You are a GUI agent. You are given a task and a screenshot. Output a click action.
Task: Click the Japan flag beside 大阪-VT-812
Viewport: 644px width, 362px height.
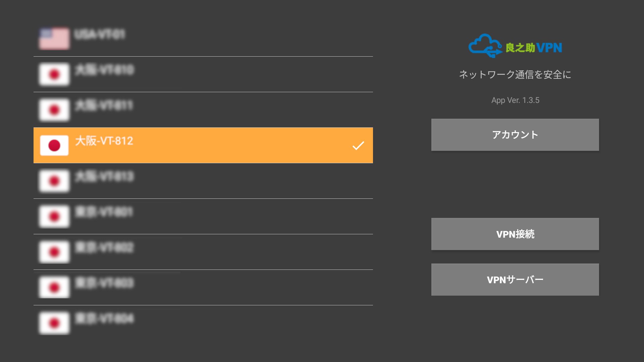coord(54,145)
